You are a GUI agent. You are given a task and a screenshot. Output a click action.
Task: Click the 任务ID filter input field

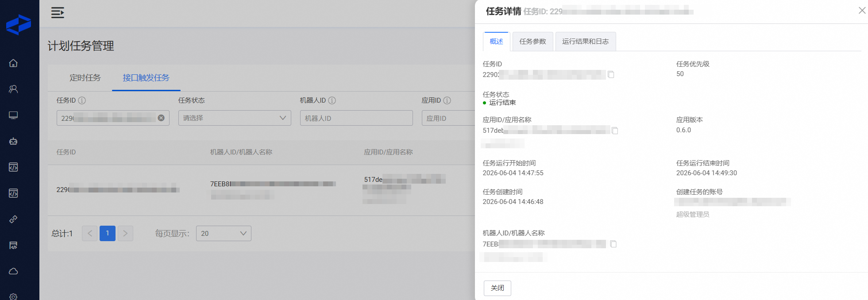(113, 118)
